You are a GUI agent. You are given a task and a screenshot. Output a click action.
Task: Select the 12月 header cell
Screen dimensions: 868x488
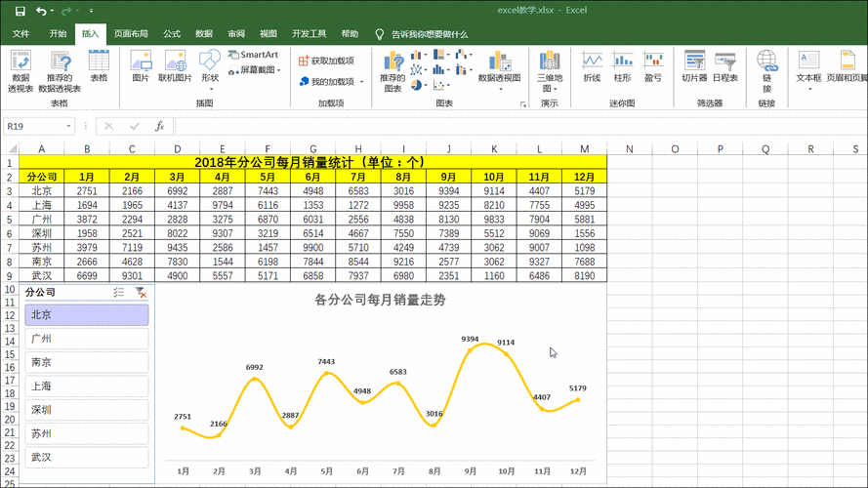click(x=584, y=177)
